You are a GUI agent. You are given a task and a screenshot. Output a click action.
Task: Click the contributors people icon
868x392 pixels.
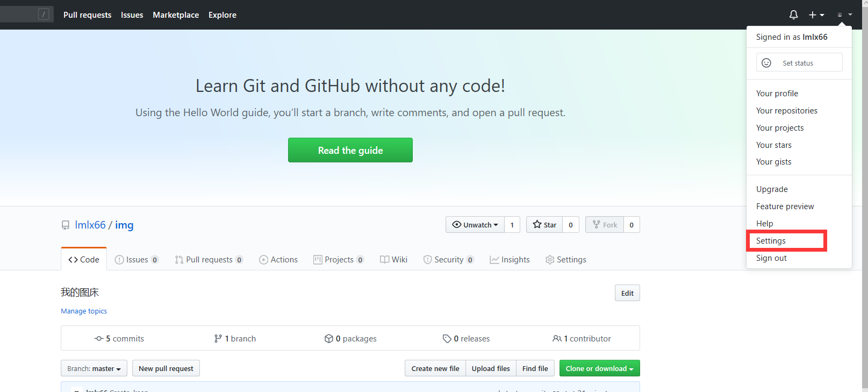pos(557,339)
